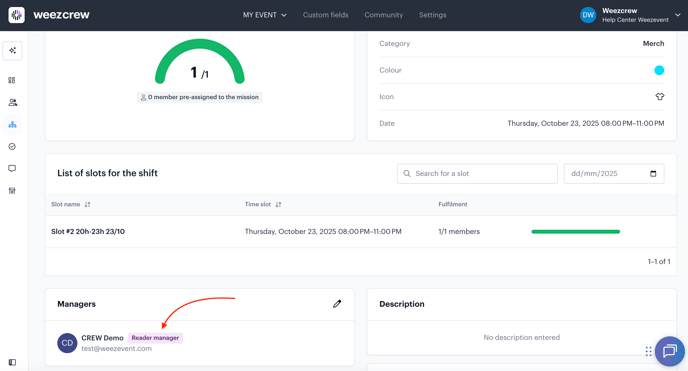The width and height of the screenshot is (688, 371).
Task: Open Slot #2 20h-23h 23/10 row
Action: 360,232
